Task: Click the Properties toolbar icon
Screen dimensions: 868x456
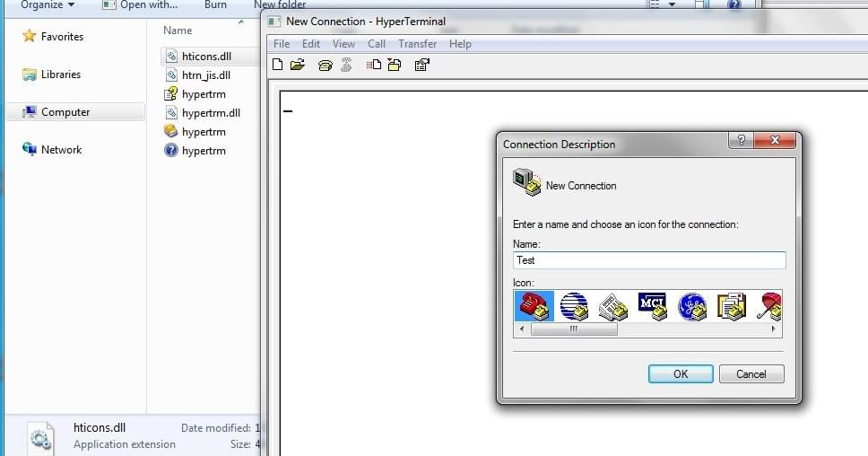Action: click(x=421, y=65)
